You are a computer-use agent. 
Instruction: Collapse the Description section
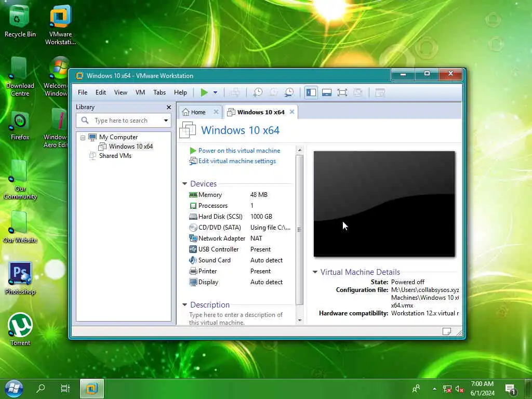[x=184, y=304]
